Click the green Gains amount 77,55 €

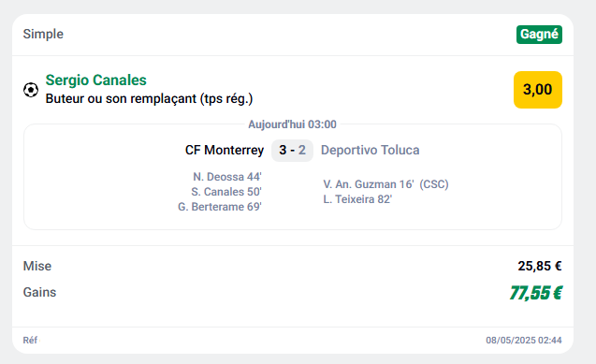(x=536, y=293)
